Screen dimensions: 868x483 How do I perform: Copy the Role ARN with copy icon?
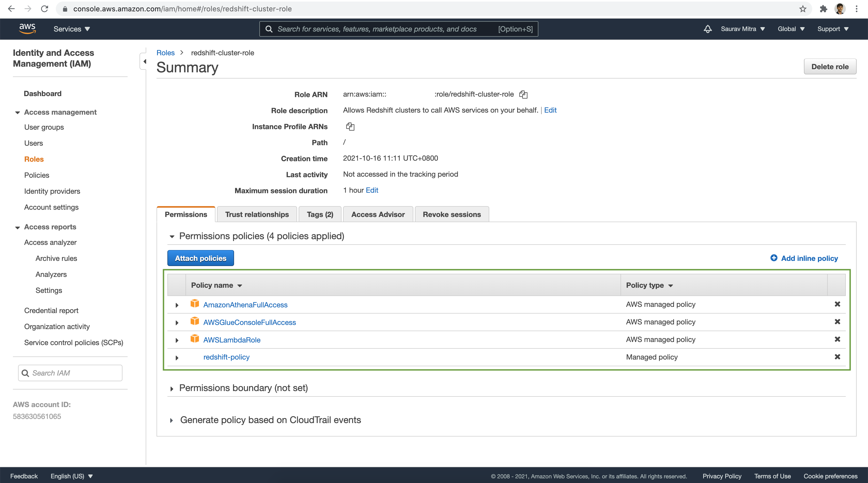[523, 94]
